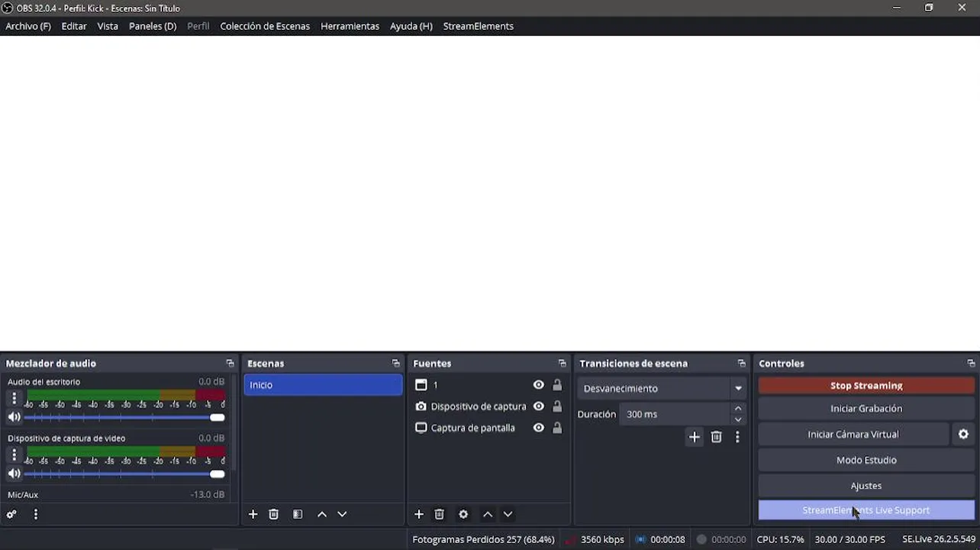Click the Duración 300 ms field
980x550 pixels.
coord(675,414)
